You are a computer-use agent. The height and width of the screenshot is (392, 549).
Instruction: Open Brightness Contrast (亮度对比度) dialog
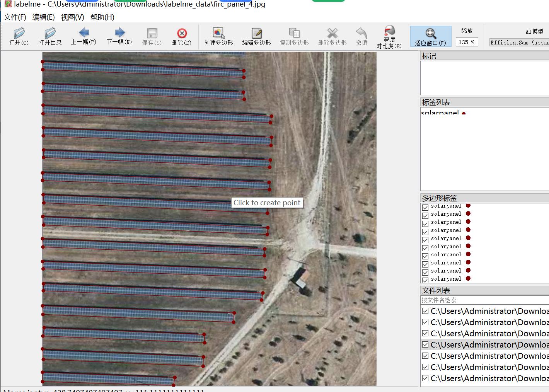[x=389, y=37]
